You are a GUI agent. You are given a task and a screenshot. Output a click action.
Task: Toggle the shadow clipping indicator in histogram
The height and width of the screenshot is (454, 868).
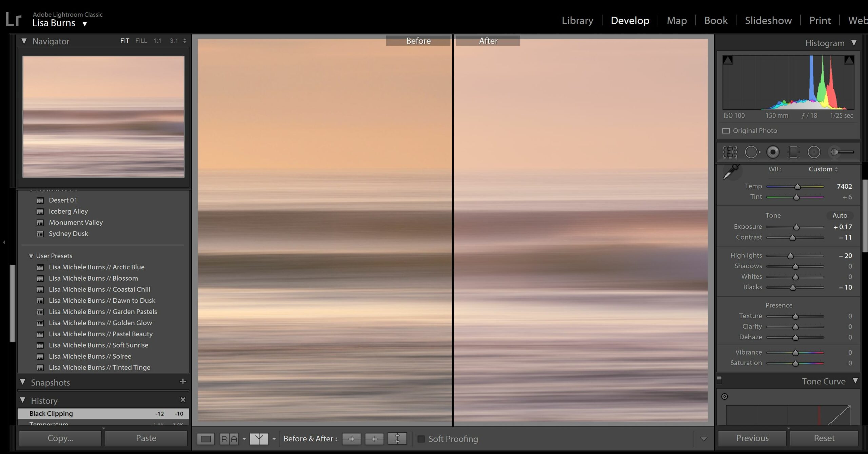[x=728, y=60]
